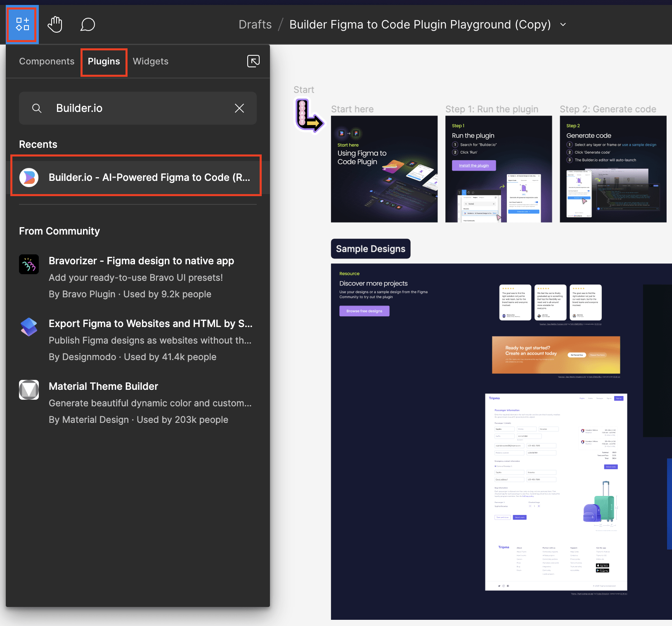Select Step 2 Generate code frame
The width and height of the screenshot is (672, 626).
(x=613, y=169)
